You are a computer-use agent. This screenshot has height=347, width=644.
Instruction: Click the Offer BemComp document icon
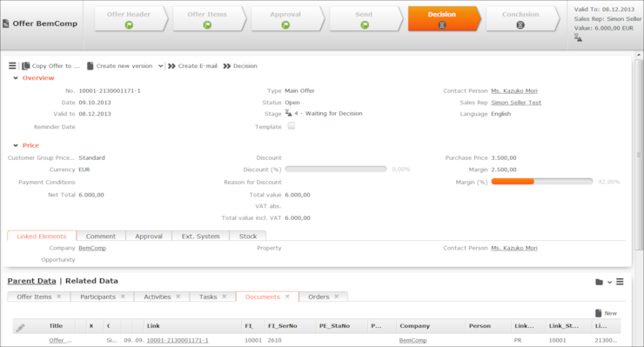coord(6,23)
